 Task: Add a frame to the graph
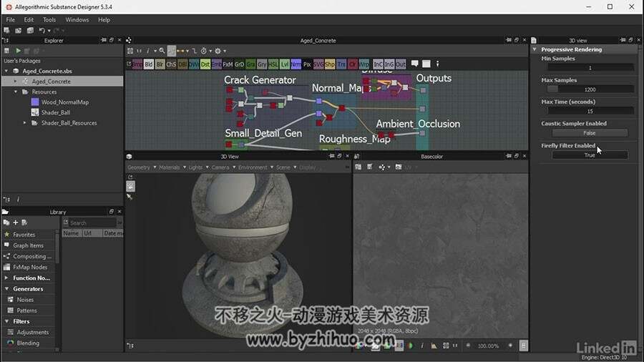(426, 64)
